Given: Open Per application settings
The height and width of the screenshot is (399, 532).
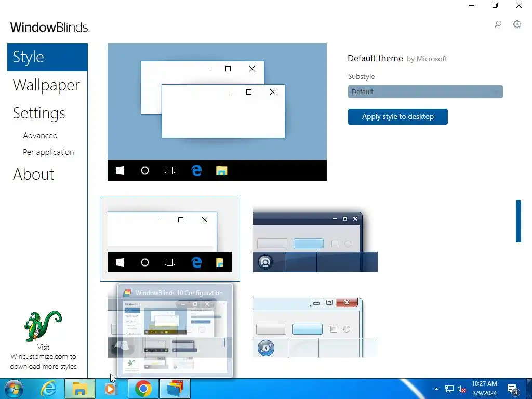Looking at the screenshot, I should pos(48,152).
